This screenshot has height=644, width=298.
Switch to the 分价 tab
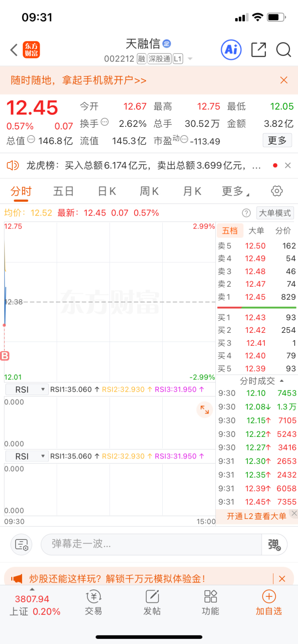coord(283,231)
